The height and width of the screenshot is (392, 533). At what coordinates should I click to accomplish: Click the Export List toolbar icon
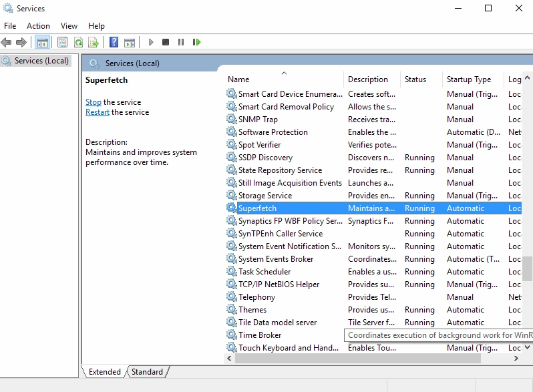(x=94, y=42)
